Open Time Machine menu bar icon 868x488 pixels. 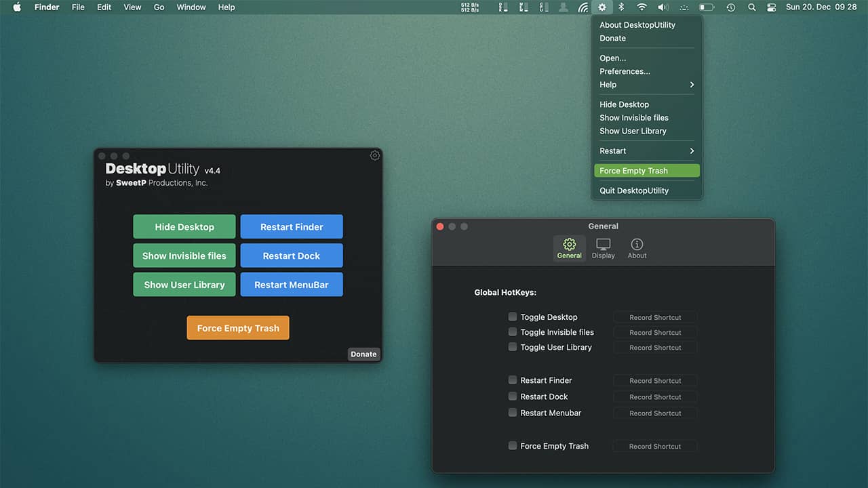point(730,7)
